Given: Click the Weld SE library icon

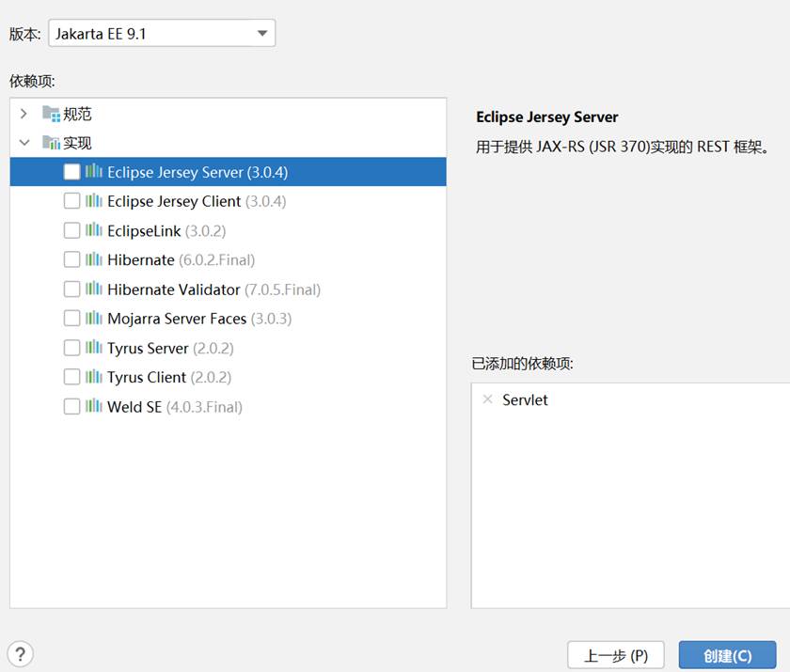Looking at the screenshot, I should click(94, 406).
